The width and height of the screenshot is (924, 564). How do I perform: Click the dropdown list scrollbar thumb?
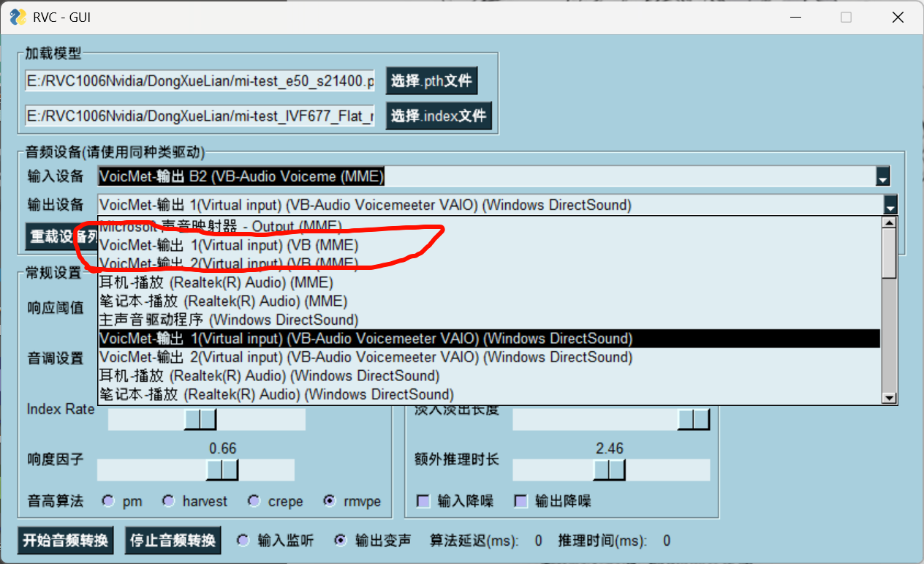point(889,253)
